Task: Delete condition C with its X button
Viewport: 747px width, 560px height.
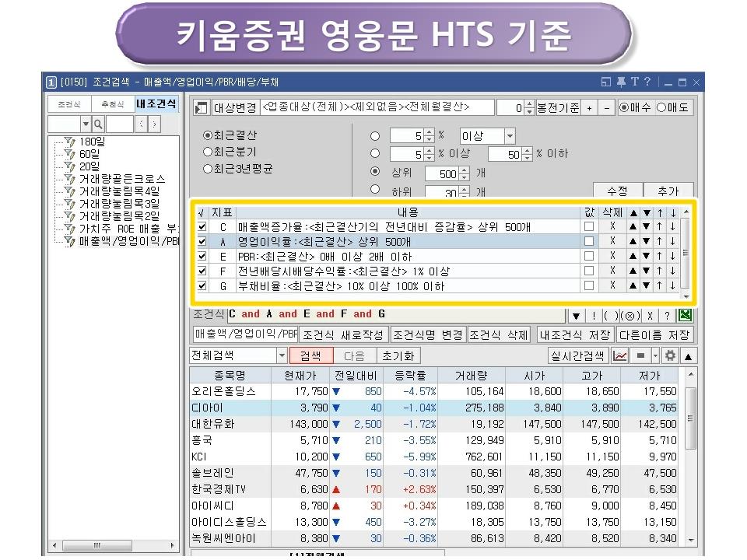Action: point(612,226)
